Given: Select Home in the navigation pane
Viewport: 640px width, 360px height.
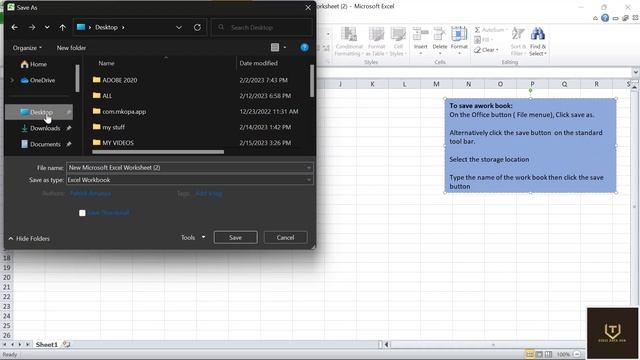Looking at the screenshot, I should tap(34, 64).
